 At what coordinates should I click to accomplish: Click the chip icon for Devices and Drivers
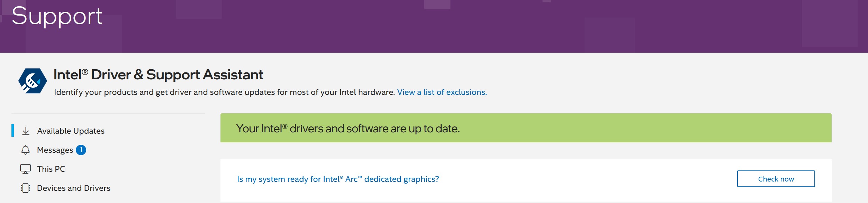click(26, 188)
